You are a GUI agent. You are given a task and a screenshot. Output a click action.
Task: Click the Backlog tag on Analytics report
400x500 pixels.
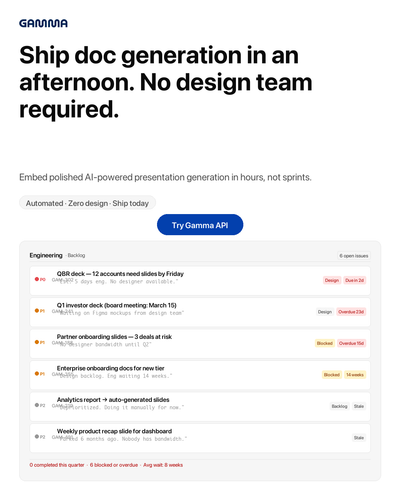339,406
